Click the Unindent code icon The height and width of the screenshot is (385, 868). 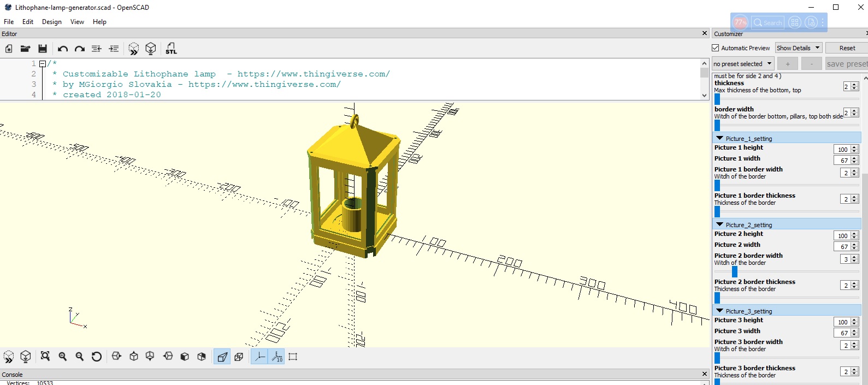click(97, 49)
